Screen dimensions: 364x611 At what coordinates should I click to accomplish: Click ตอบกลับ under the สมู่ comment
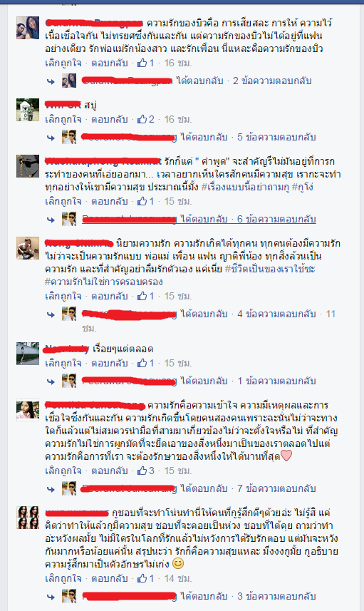tap(110, 119)
